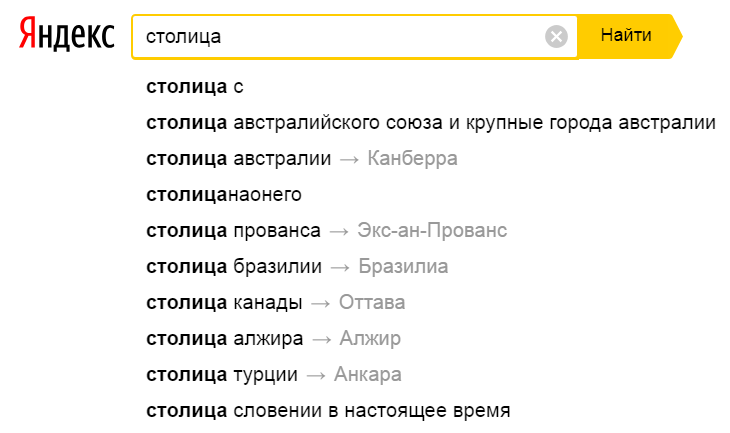Select suggestion столица с

tap(195, 87)
